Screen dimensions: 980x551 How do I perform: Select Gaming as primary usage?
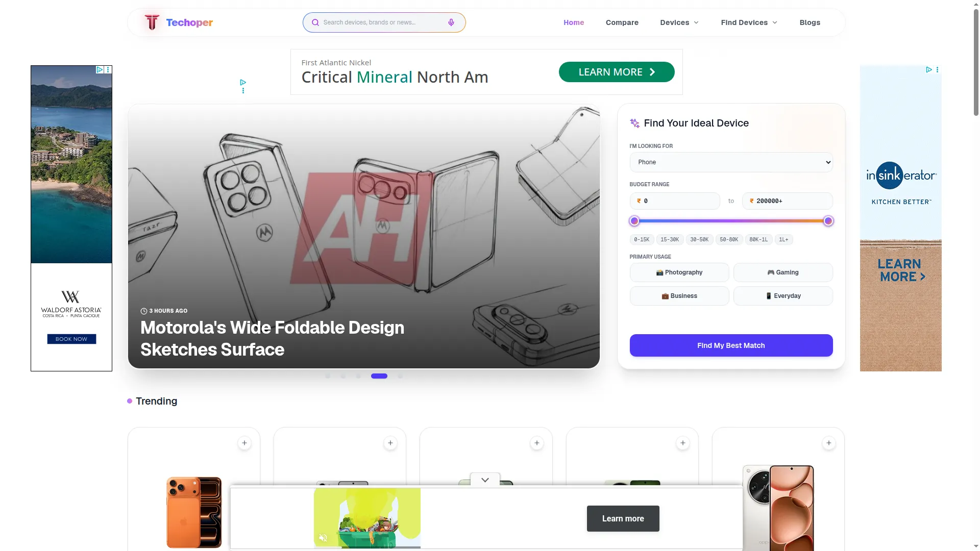pyautogui.click(x=783, y=272)
